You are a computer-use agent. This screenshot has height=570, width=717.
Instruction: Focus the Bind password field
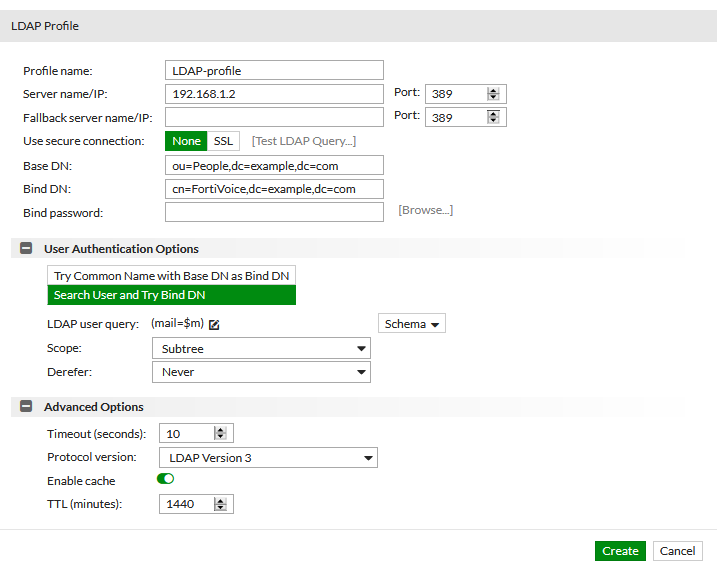click(274, 212)
